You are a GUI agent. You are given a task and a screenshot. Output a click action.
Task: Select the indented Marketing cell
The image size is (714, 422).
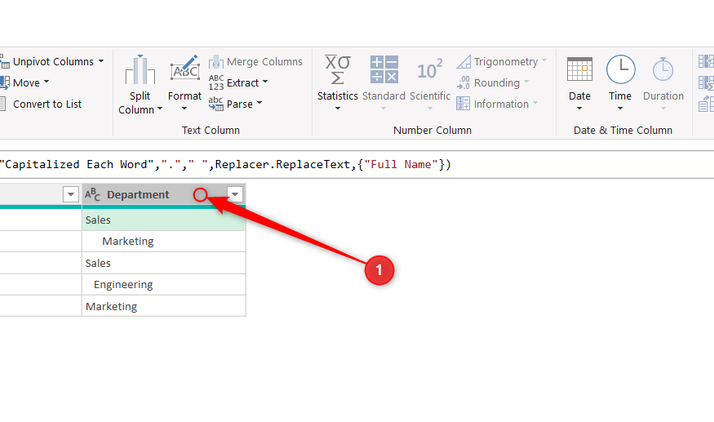[x=164, y=241]
